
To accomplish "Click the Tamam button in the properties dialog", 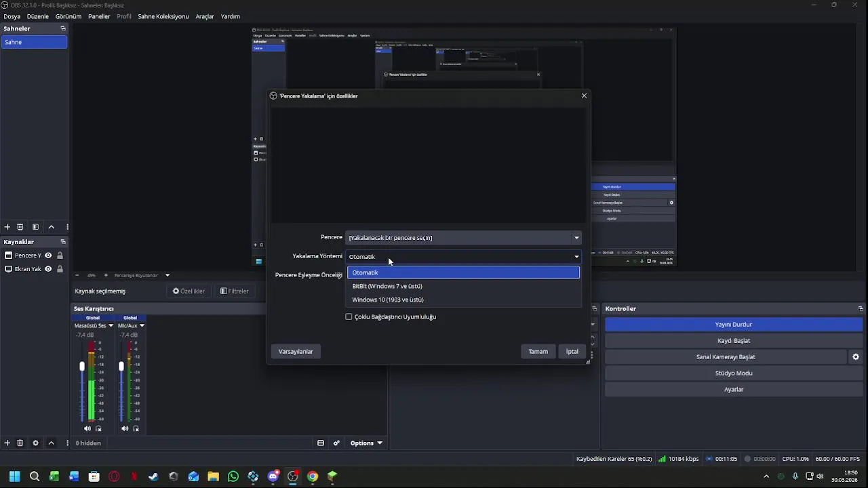I will [538, 351].
